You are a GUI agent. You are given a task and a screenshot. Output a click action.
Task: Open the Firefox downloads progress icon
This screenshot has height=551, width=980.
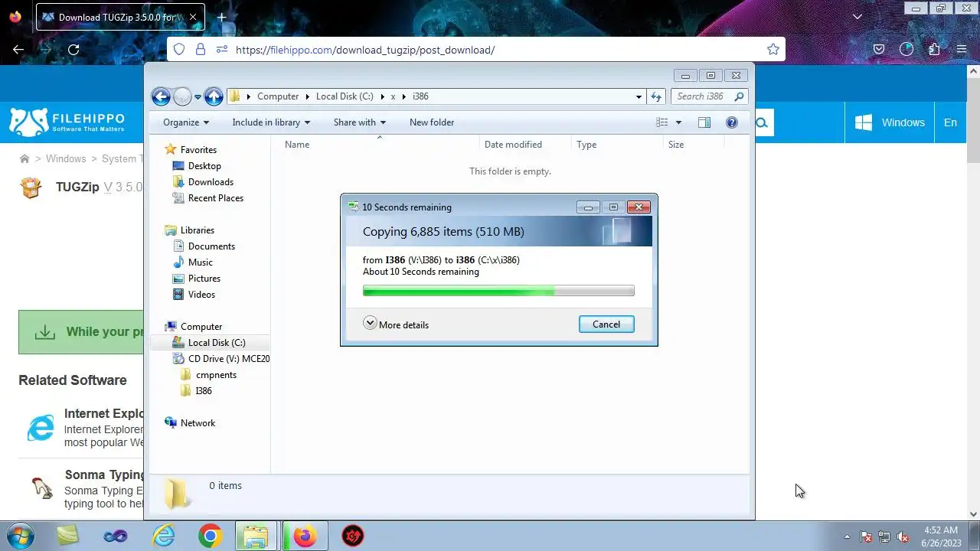click(906, 50)
